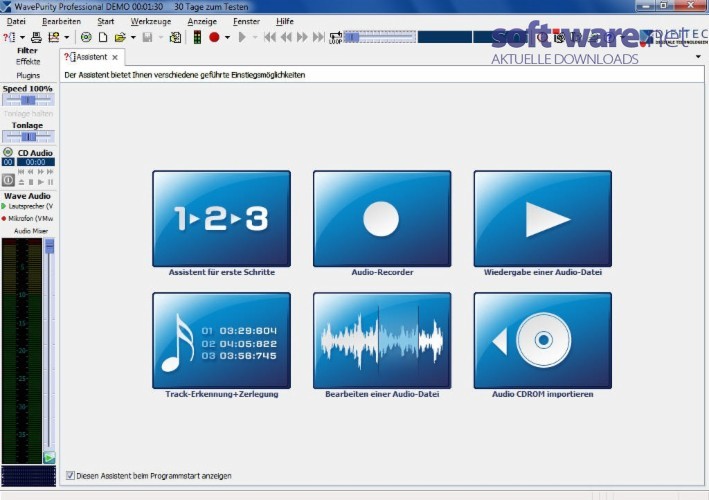Click the CD Audio track number 00
This screenshot has height=500, width=709.
(8, 162)
